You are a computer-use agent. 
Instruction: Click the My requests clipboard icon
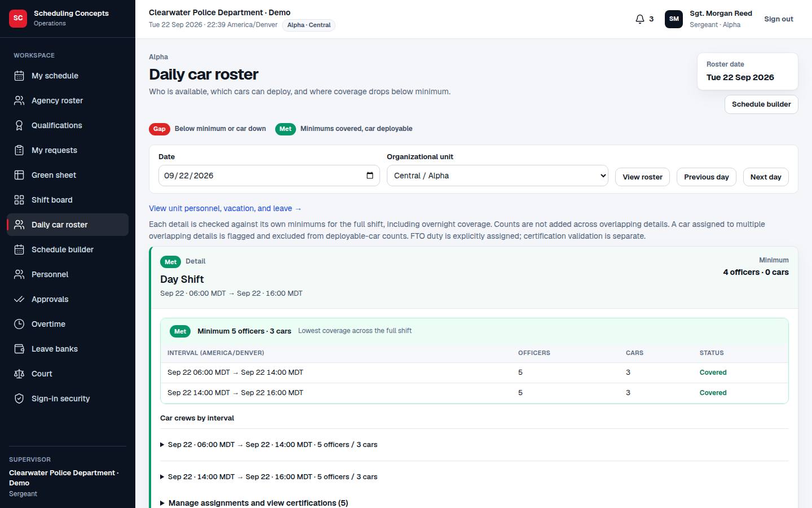(19, 150)
